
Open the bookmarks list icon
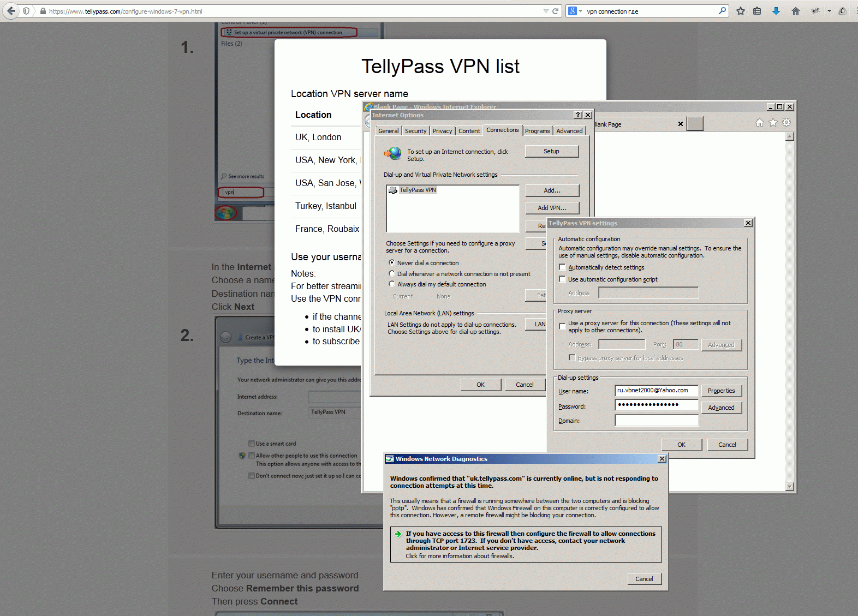[757, 11]
